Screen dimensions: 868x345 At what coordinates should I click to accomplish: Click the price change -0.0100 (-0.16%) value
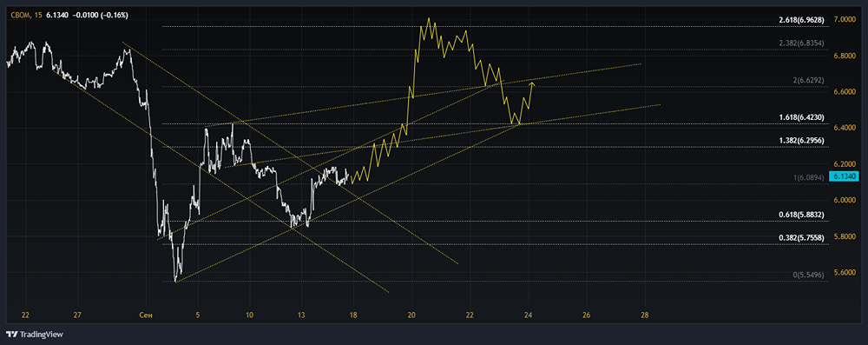100,16
